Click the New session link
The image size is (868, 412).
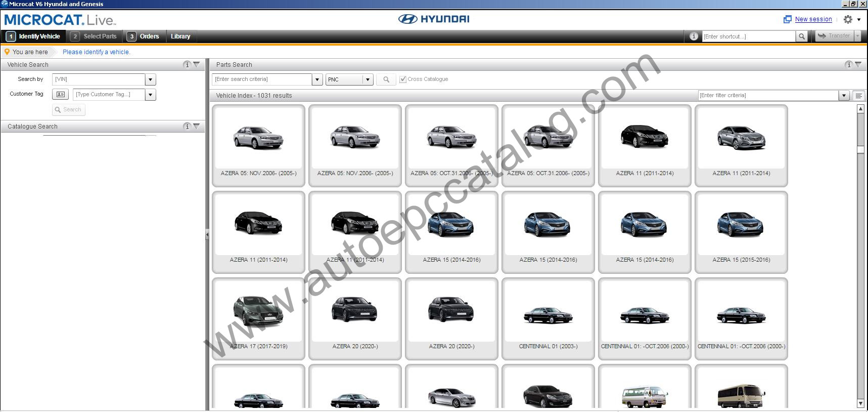[x=813, y=19]
